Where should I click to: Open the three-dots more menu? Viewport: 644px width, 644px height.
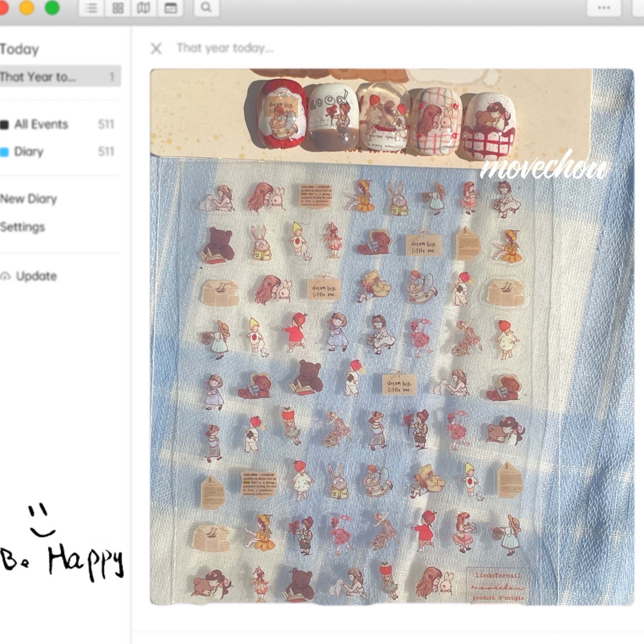604,8
